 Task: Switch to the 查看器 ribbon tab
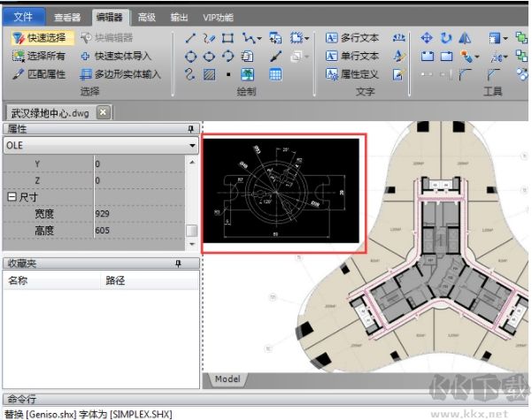pos(66,16)
